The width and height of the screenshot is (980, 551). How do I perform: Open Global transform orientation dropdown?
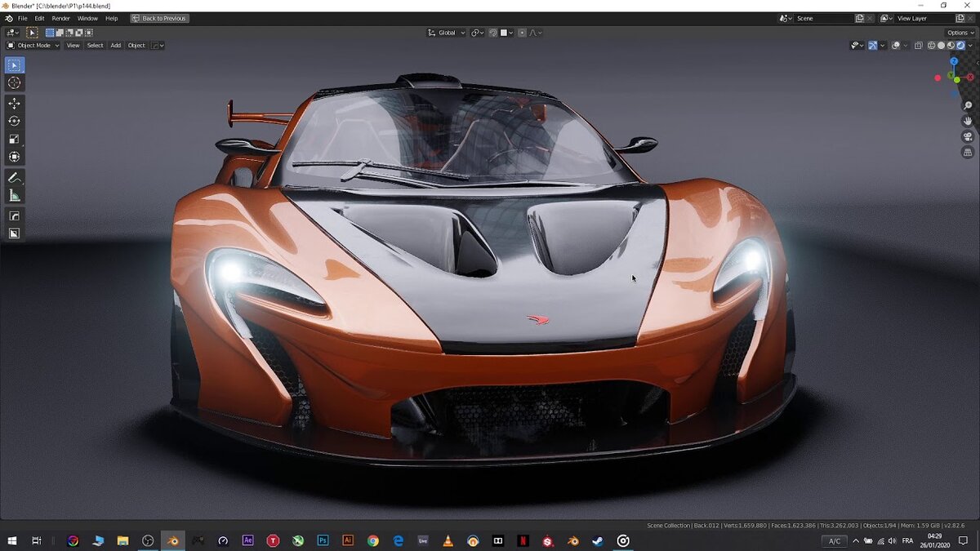447,33
